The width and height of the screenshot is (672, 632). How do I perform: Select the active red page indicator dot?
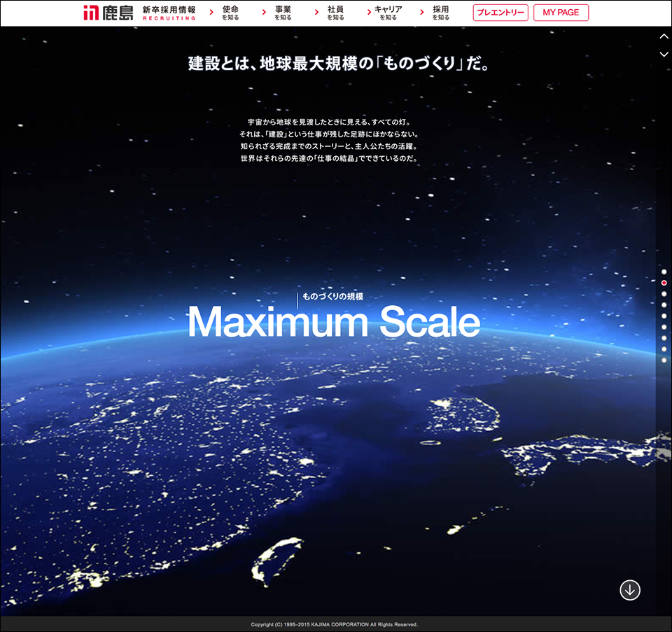tap(664, 283)
